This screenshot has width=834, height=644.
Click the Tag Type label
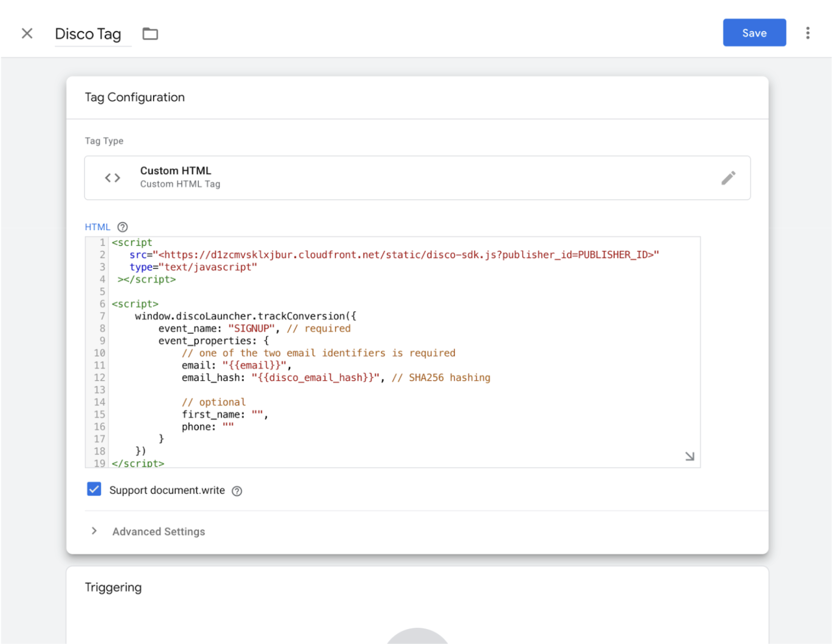click(x=104, y=141)
